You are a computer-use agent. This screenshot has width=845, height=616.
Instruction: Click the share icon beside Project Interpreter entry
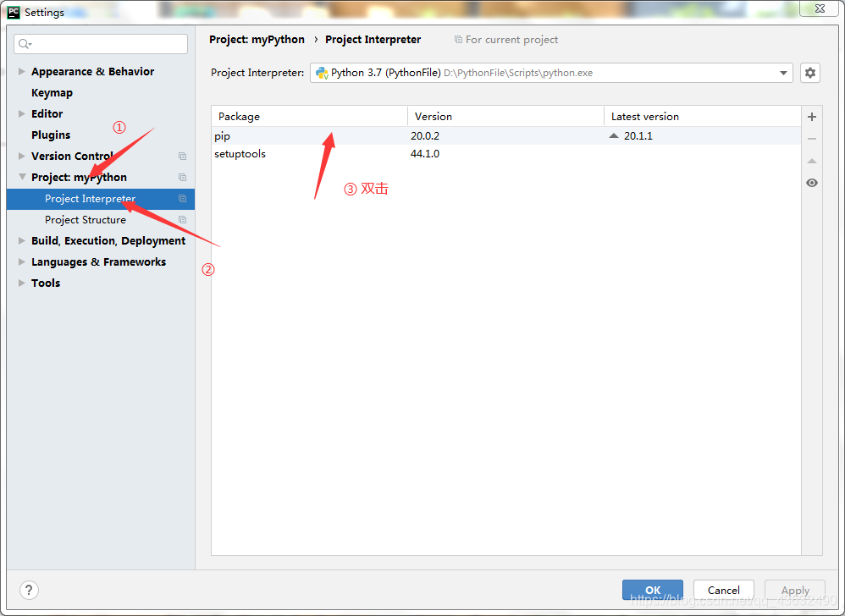[x=182, y=198]
